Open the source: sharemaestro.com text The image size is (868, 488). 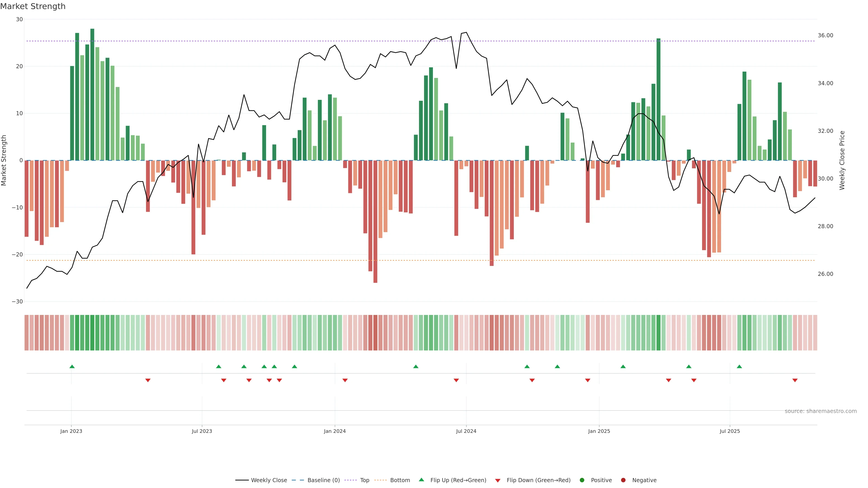tap(821, 411)
